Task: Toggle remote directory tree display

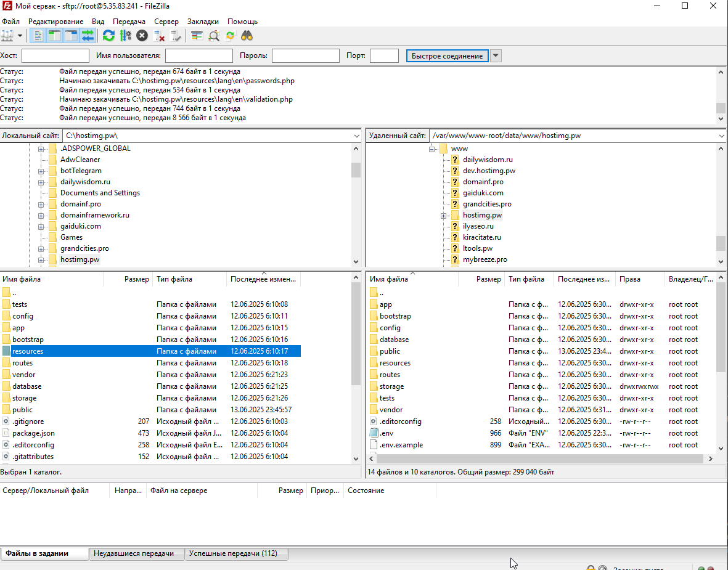Action: click(x=71, y=36)
